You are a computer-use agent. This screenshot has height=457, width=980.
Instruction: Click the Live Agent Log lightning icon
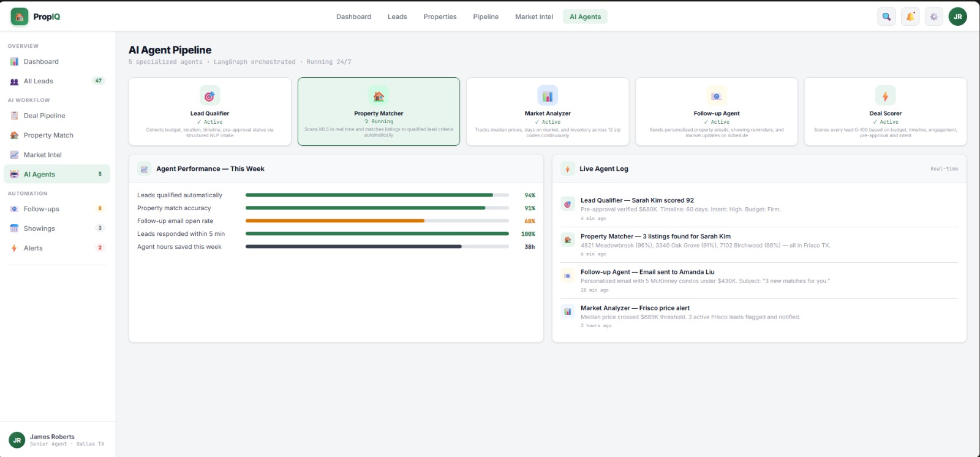coord(568,169)
